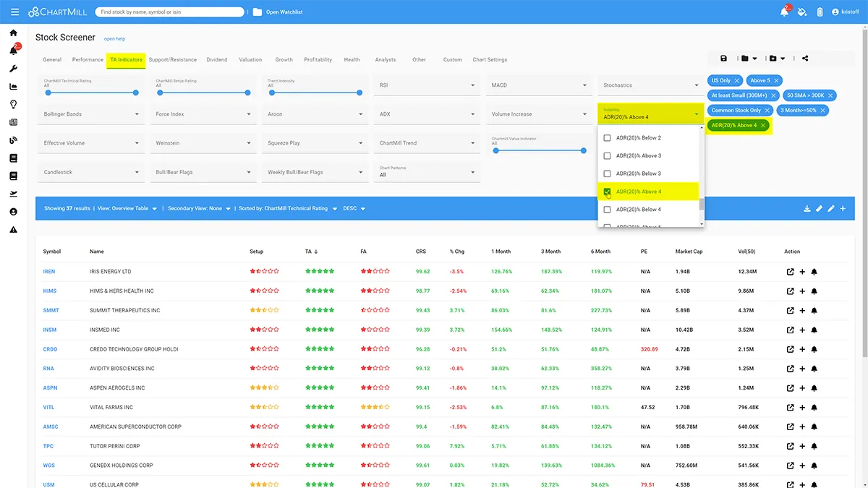Switch to the Performance tab
868x488 pixels.
pyautogui.click(x=88, y=60)
